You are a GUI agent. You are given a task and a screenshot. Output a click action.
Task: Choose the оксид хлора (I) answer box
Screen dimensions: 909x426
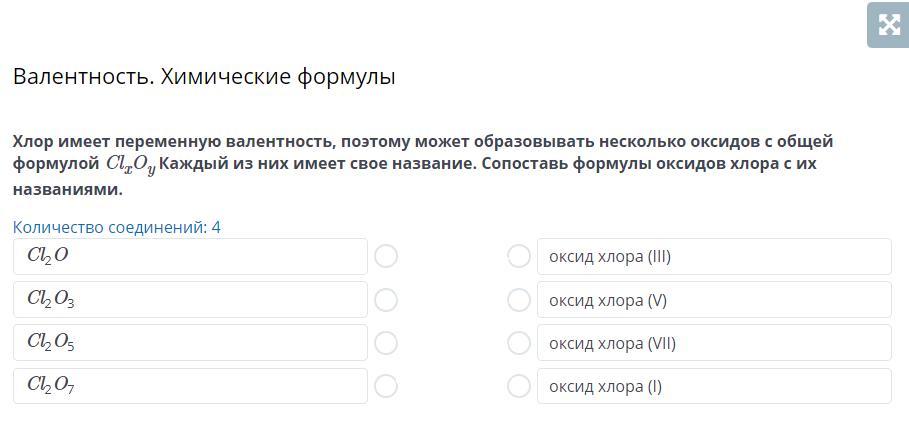click(x=713, y=386)
